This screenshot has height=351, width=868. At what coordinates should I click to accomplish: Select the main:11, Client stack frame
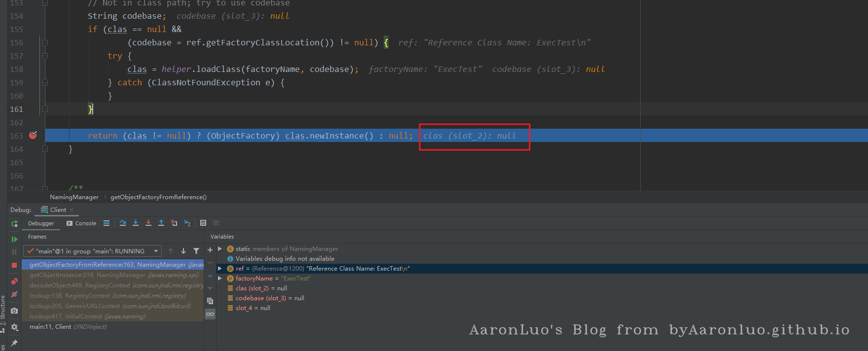click(x=68, y=327)
